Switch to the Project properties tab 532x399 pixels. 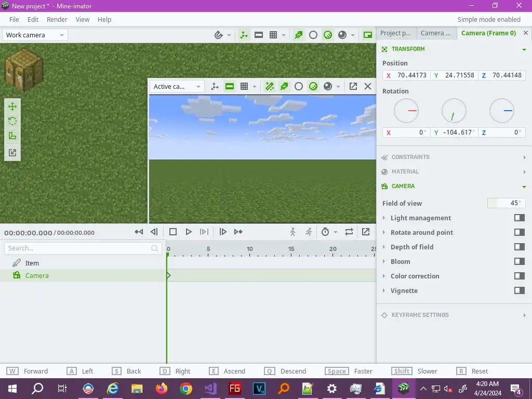396,33
